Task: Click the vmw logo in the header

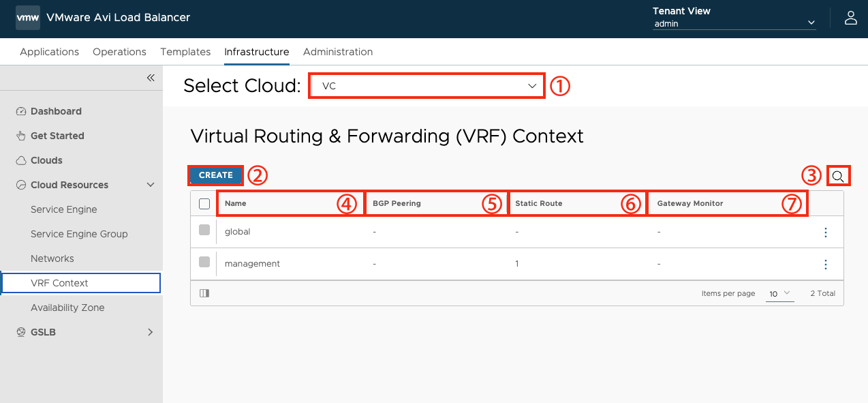Action: (28, 18)
